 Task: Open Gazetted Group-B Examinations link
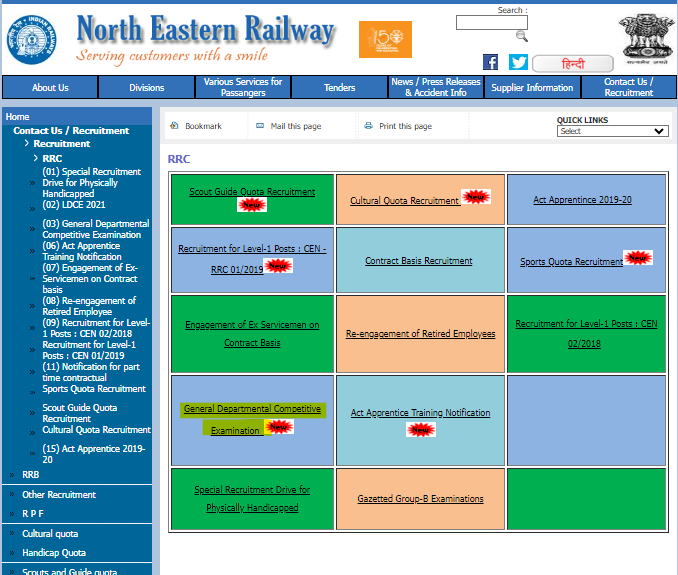420,498
